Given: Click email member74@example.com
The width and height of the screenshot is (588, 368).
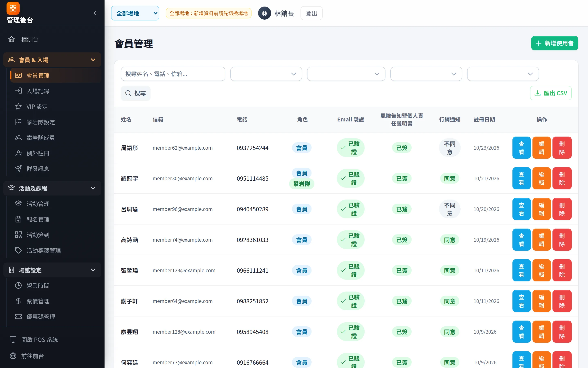Looking at the screenshot, I should (183, 240).
